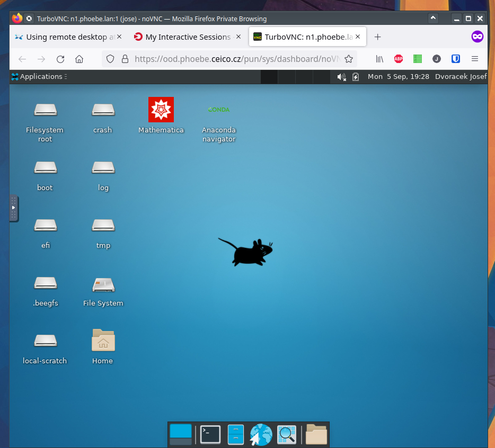
Task: Open the folder icon in the dock
Action: pos(316,434)
